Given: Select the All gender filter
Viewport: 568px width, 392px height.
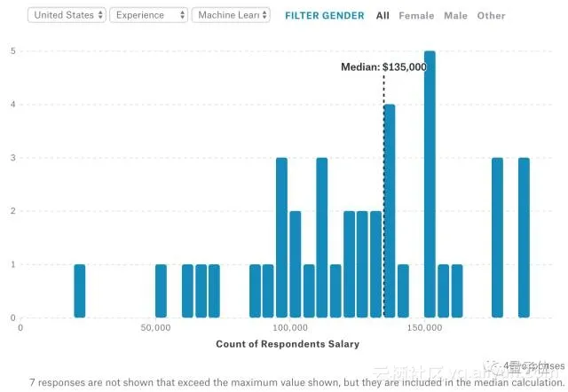Looking at the screenshot, I should (383, 15).
